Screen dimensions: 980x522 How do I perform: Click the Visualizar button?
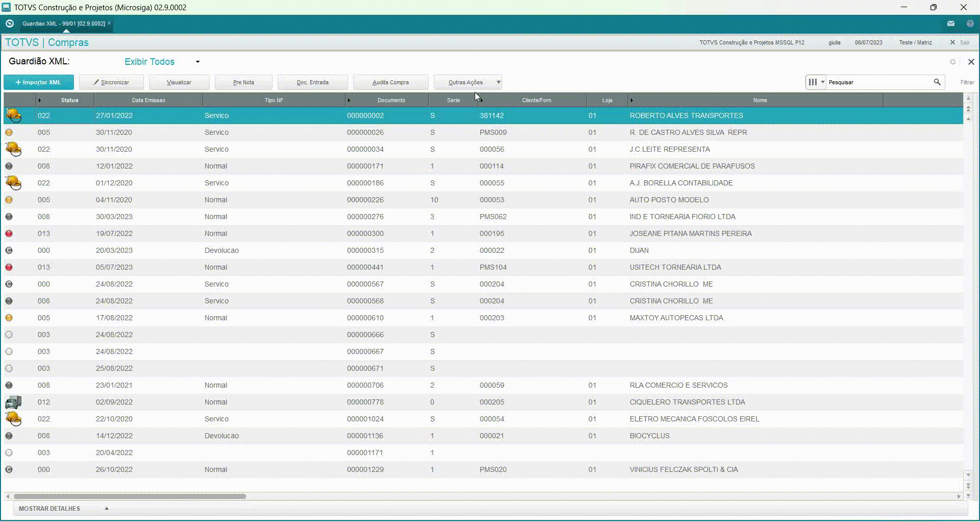(x=179, y=82)
